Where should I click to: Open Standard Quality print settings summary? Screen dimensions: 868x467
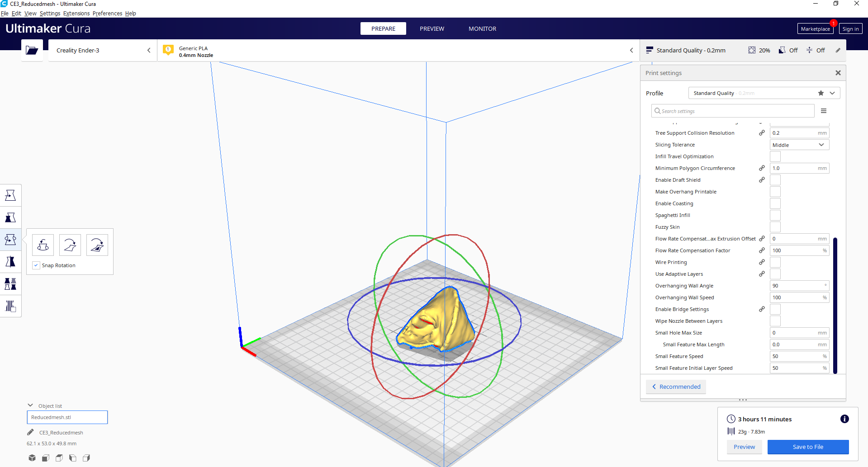[x=743, y=50]
